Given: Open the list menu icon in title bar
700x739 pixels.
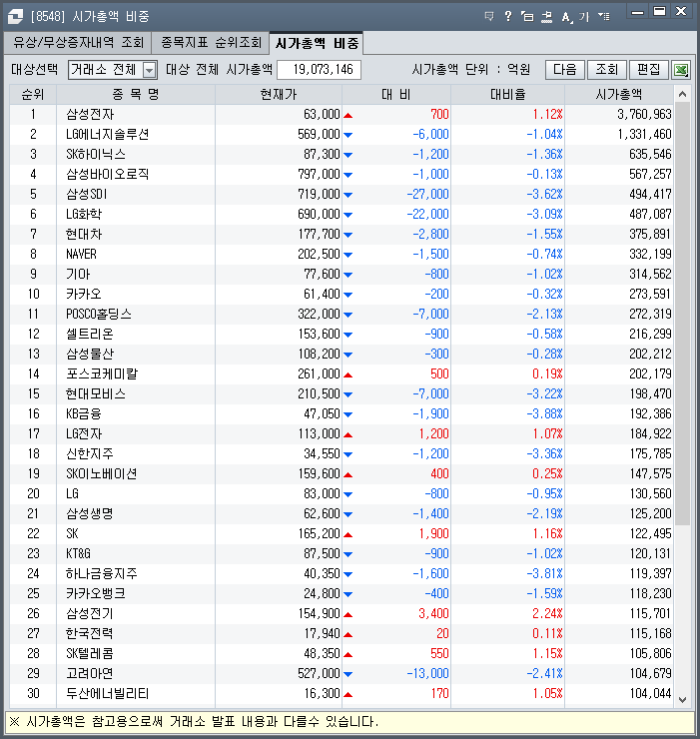Looking at the screenshot, I should [604, 17].
